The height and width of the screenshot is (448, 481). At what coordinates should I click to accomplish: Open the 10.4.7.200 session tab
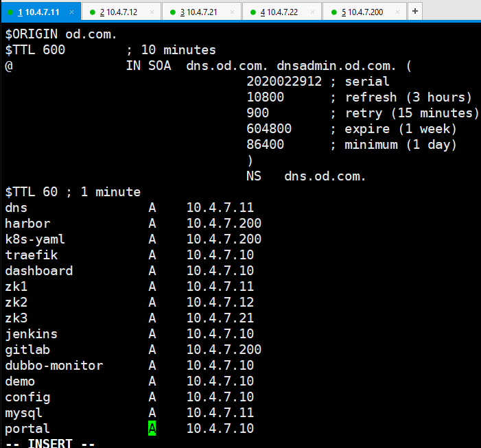coord(364,12)
